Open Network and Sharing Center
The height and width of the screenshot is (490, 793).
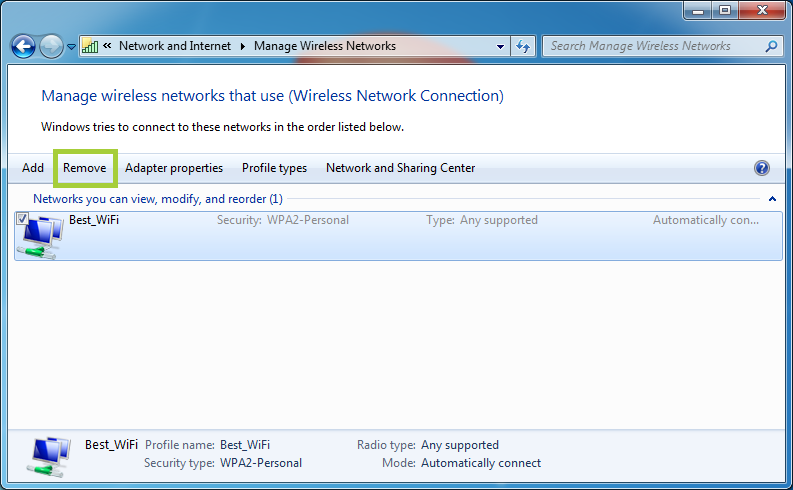point(400,168)
